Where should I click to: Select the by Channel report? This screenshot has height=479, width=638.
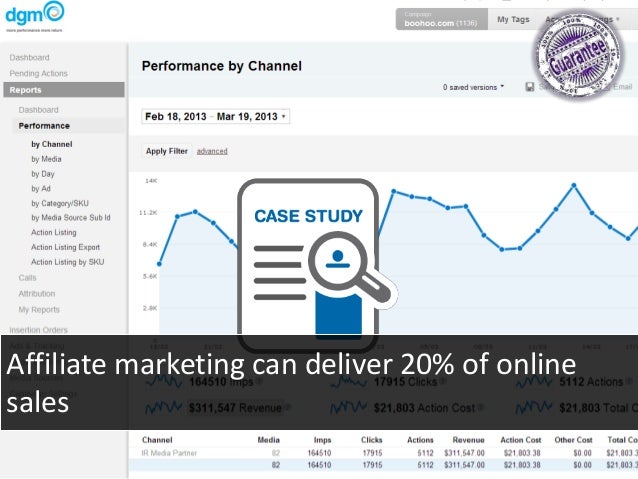tap(52, 144)
